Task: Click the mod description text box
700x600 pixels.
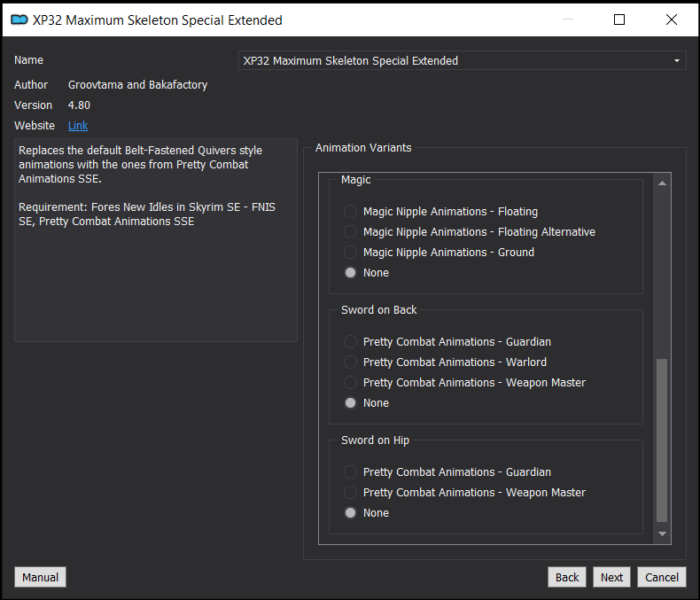Action: [x=156, y=240]
